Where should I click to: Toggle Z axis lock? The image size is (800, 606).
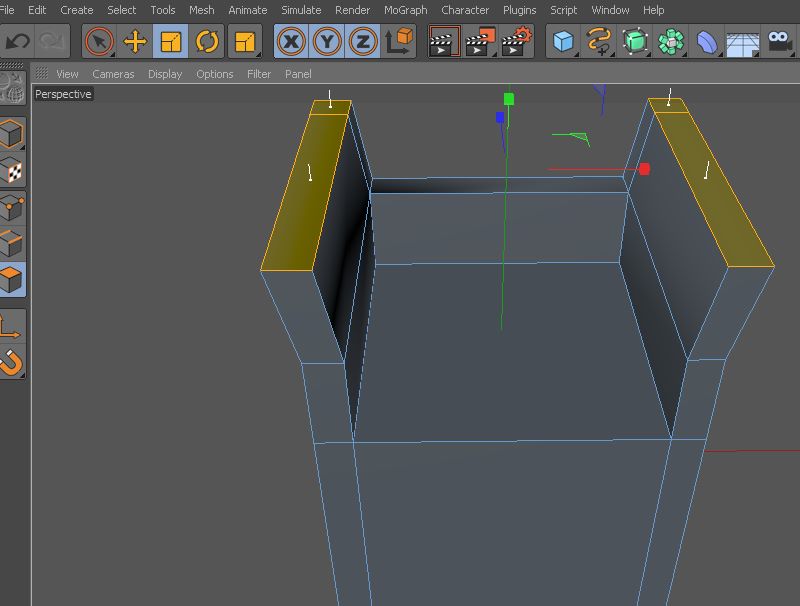(363, 41)
